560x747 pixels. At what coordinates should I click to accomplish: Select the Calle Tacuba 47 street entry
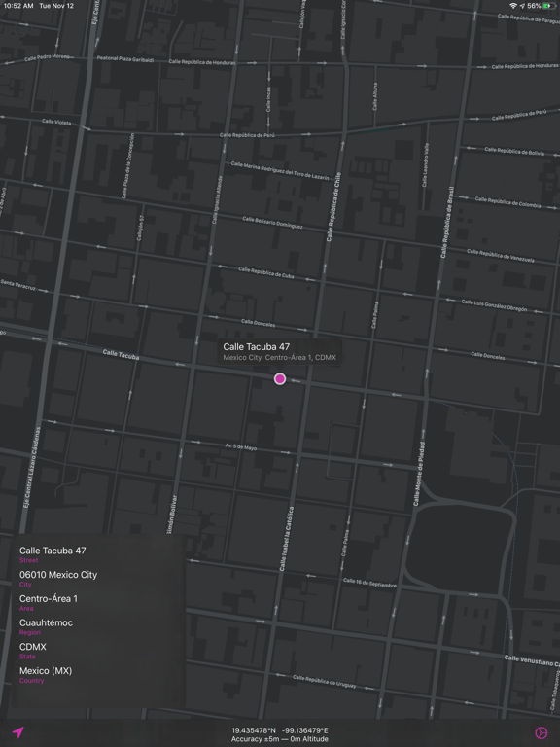(x=52, y=554)
